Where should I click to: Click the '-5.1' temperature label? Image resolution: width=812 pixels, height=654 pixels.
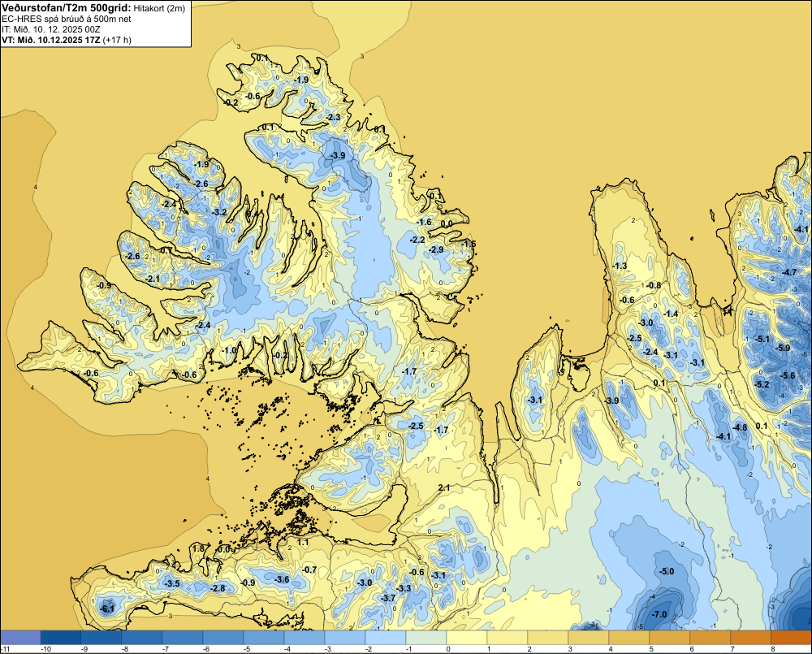point(762,339)
